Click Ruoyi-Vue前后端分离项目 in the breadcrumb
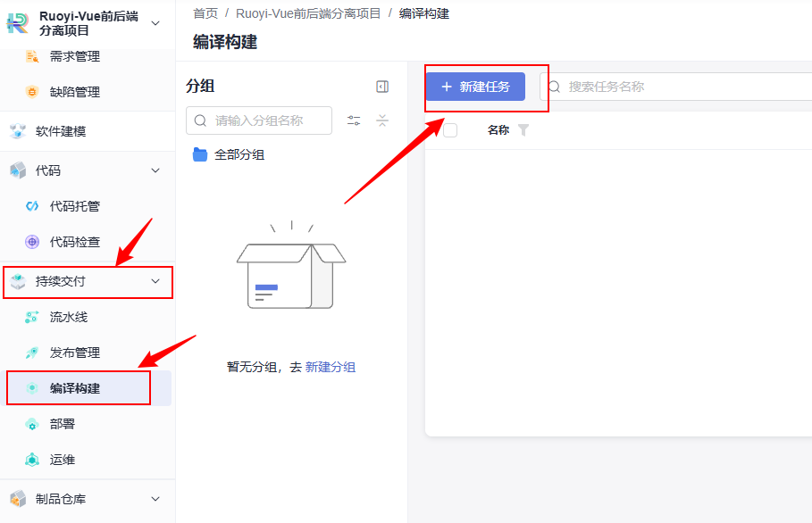Image resolution: width=812 pixels, height=523 pixels. (x=308, y=13)
